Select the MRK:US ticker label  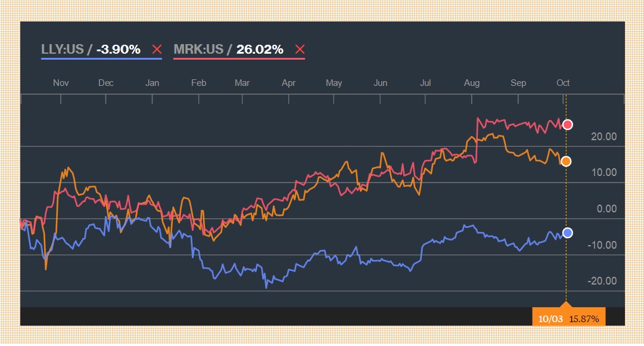198,50
